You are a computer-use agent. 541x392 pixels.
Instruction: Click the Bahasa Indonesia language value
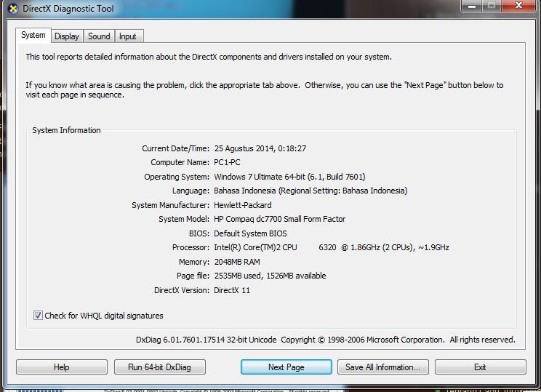click(310, 191)
